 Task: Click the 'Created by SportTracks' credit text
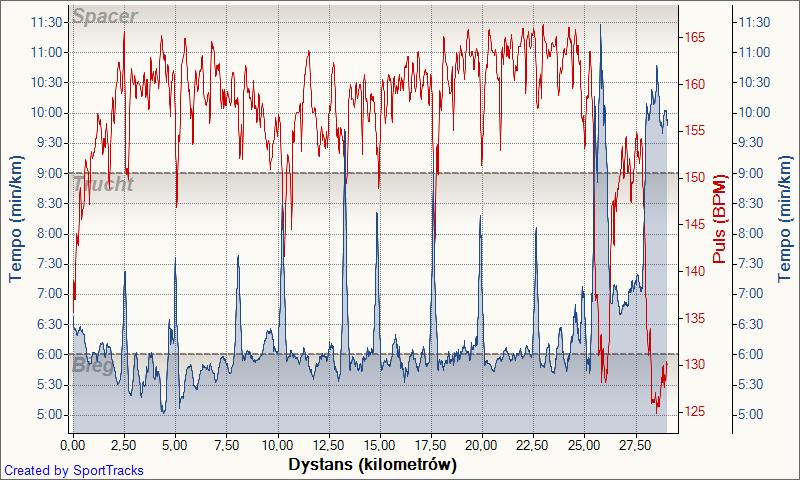[x=74, y=470]
